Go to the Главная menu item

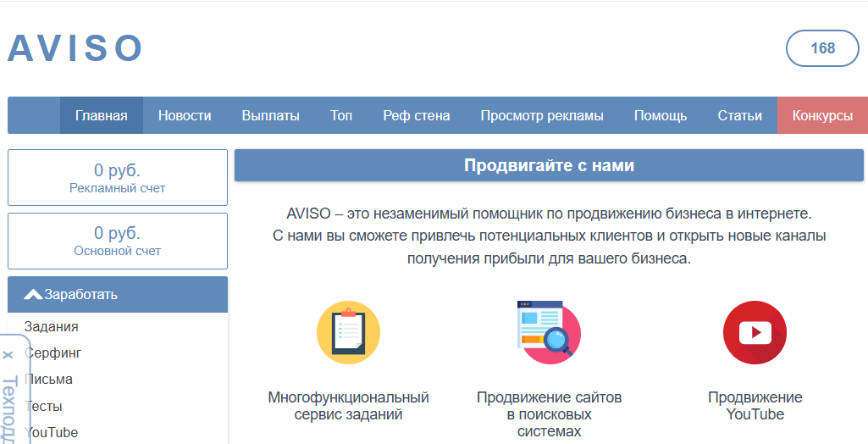[x=102, y=116]
